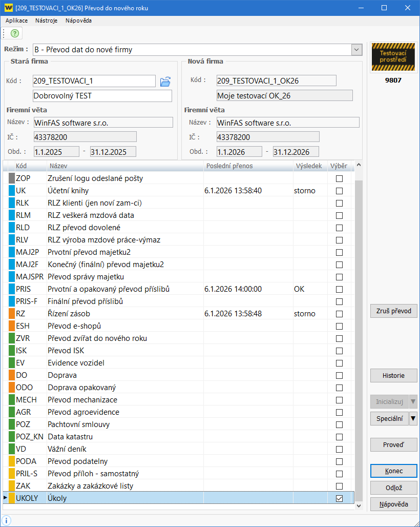Click the old company Kód input field

tap(94, 81)
